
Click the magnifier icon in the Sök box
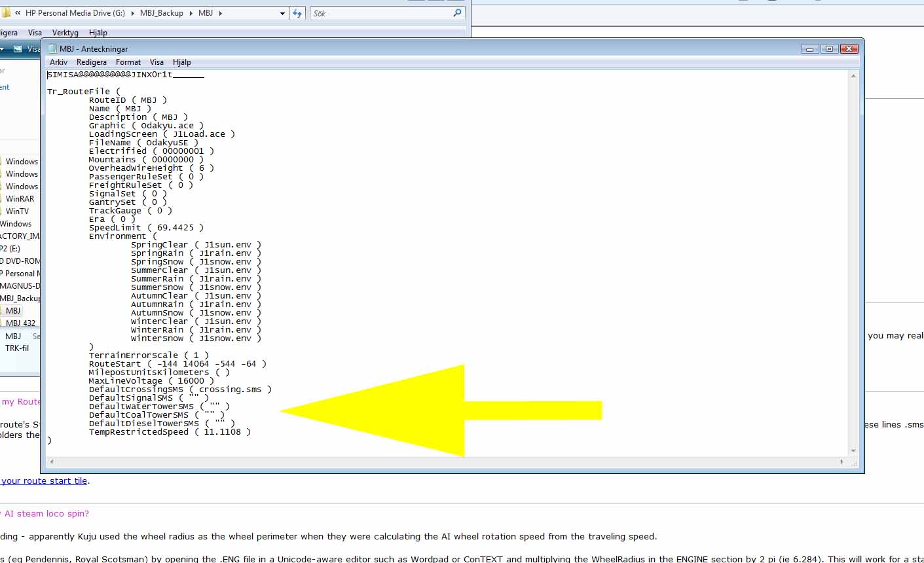457,13
